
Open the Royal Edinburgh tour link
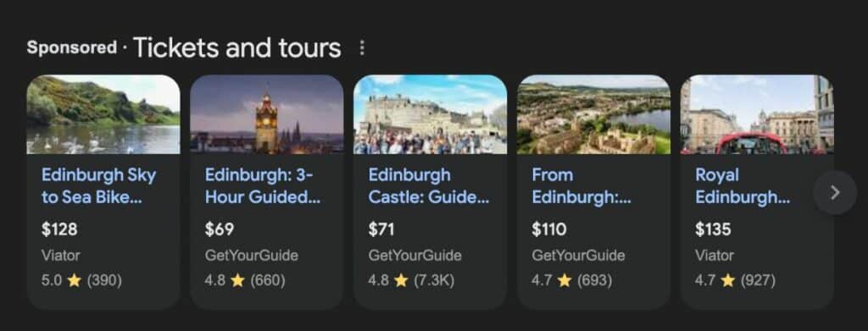743,185
